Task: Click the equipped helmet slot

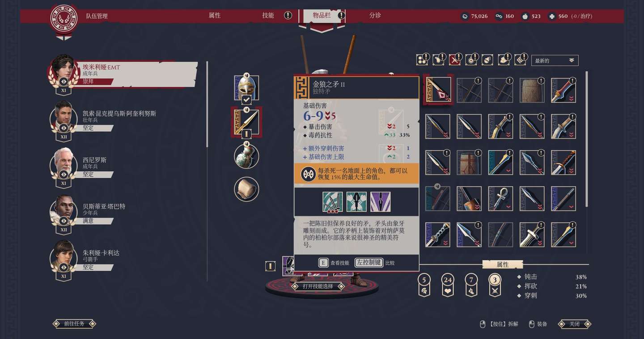Action: (x=246, y=88)
